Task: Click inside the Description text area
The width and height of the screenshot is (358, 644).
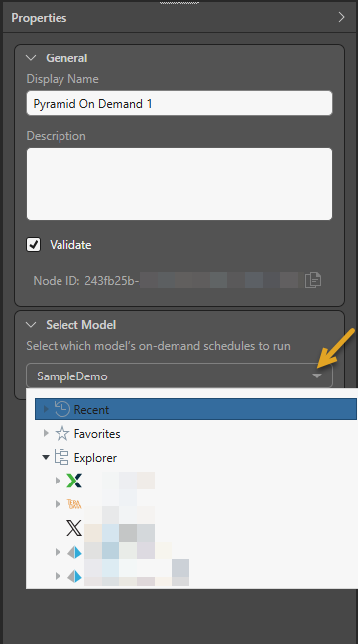Action: (x=179, y=183)
